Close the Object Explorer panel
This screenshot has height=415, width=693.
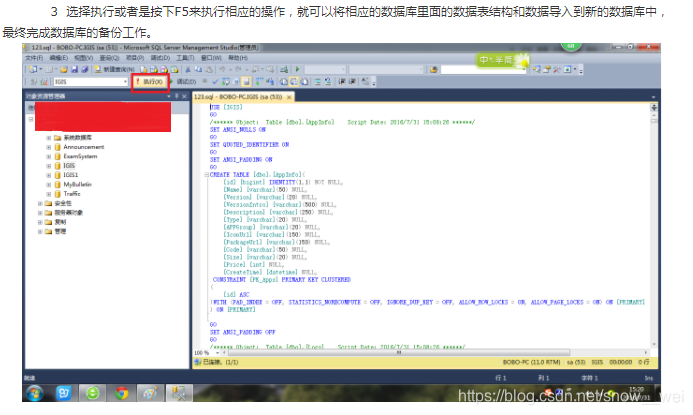coord(184,96)
